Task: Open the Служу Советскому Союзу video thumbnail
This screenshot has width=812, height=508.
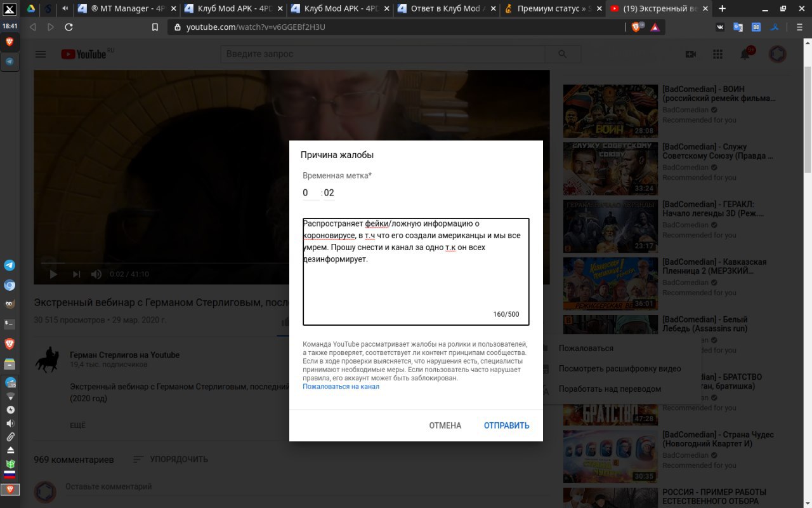Action: pos(610,168)
